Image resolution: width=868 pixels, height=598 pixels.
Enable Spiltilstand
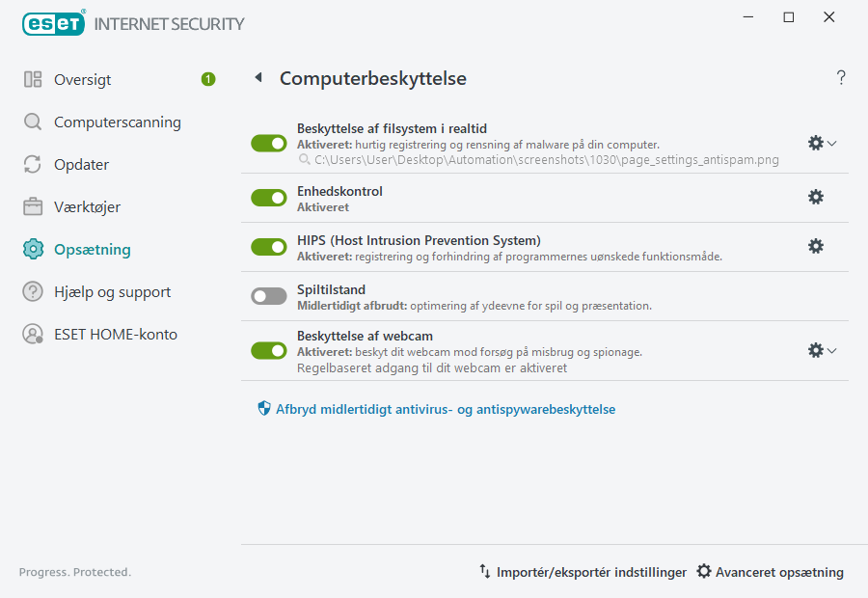point(268,295)
